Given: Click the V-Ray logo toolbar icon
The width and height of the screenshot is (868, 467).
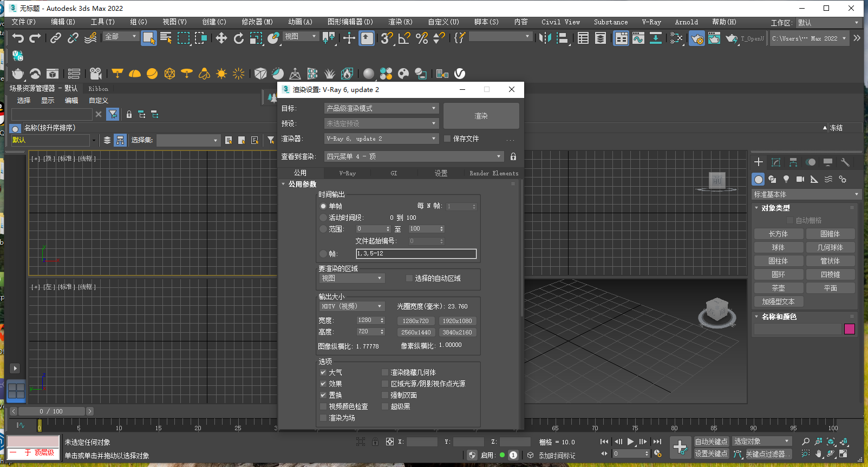Looking at the screenshot, I should coord(460,74).
